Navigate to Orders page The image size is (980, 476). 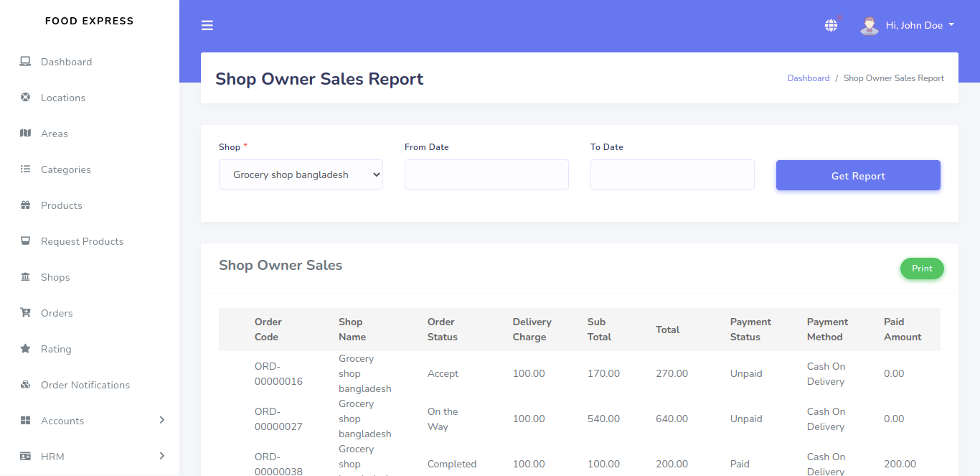pos(90,313)
